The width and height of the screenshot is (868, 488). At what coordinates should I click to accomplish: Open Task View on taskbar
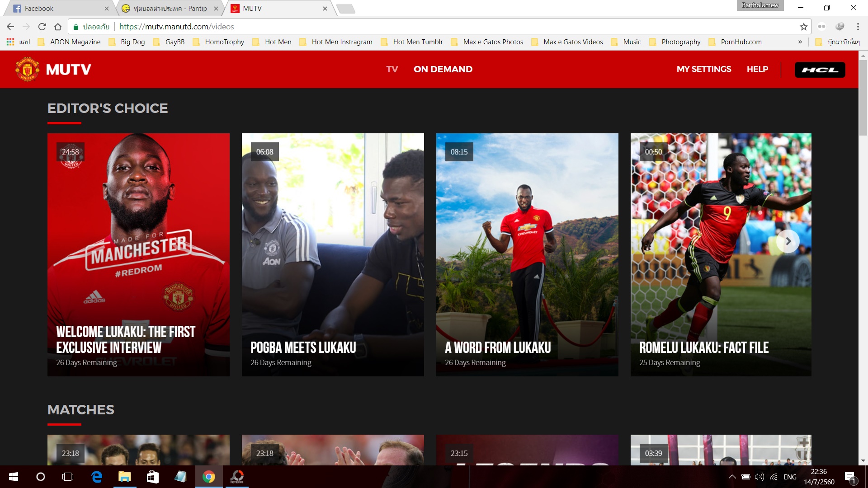click(x=68, y=477)
